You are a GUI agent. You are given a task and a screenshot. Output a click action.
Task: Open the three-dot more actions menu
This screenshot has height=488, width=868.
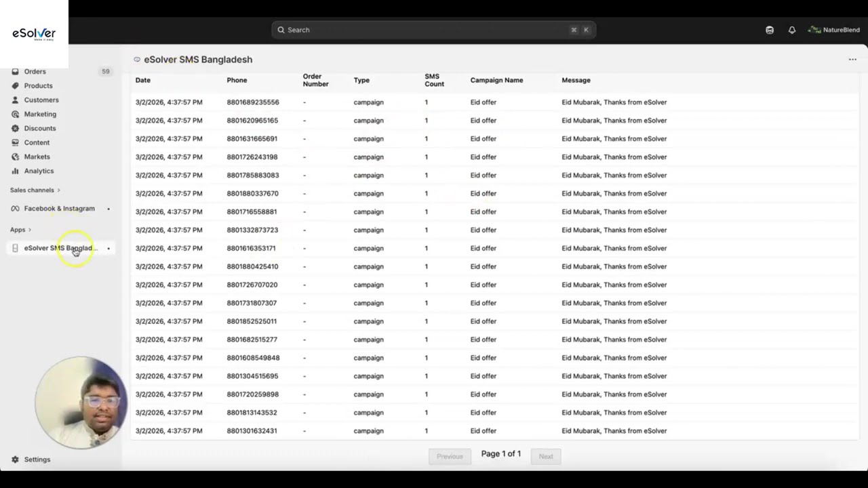pos(852,60)
